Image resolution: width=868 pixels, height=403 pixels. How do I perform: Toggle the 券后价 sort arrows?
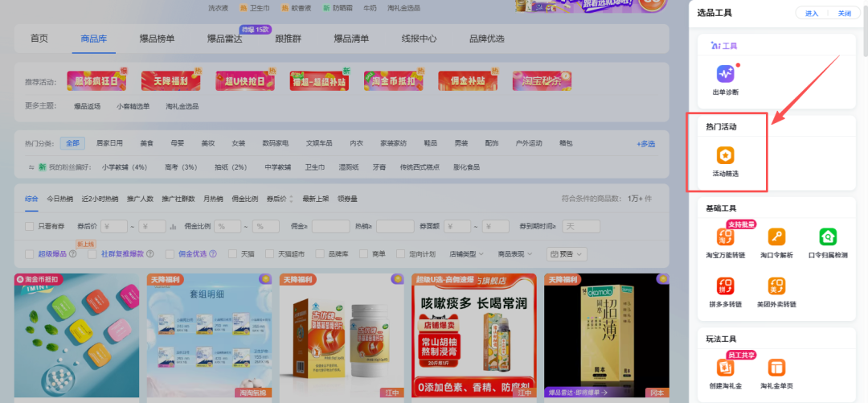pos(291,199)
